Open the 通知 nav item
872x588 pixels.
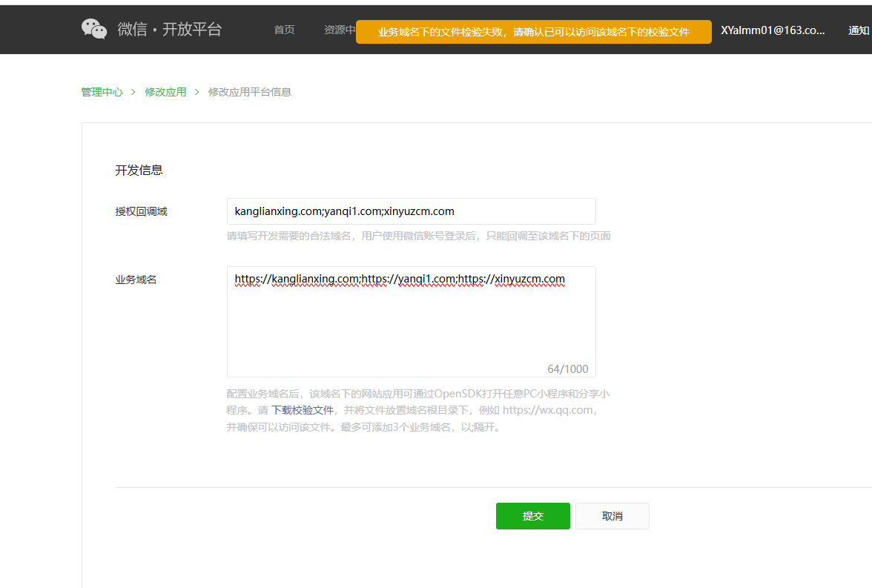pos(859,30)
